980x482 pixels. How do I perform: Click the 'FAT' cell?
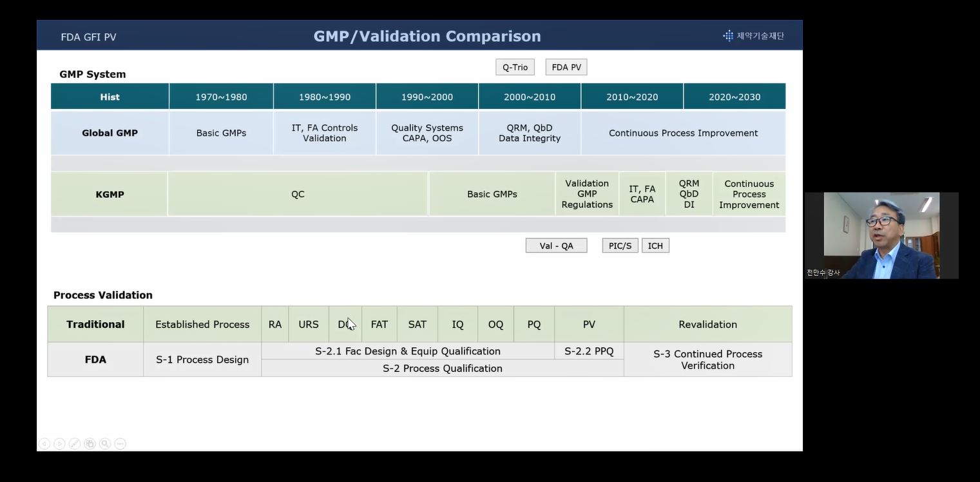[x=380, y=324]
